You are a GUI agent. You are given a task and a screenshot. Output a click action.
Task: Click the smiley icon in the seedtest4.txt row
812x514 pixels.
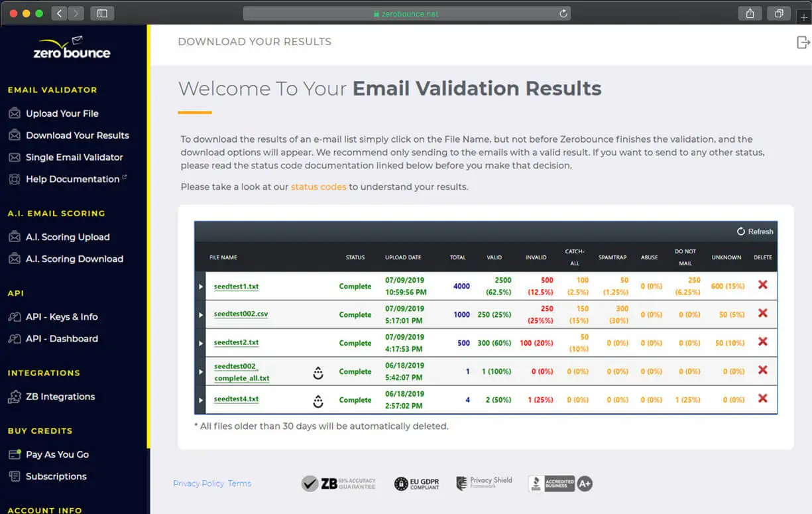tap(318, 401)
